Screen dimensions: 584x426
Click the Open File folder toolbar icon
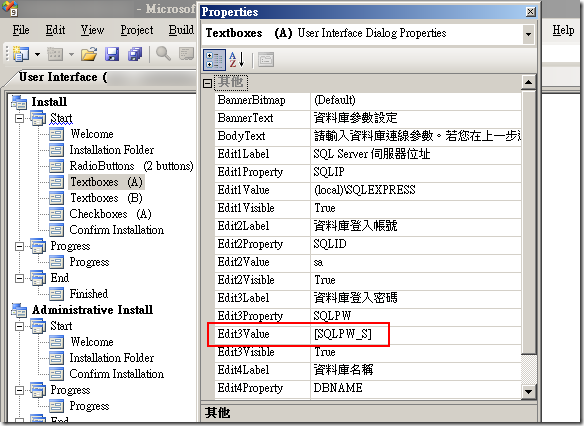click(x=89, y=54)
